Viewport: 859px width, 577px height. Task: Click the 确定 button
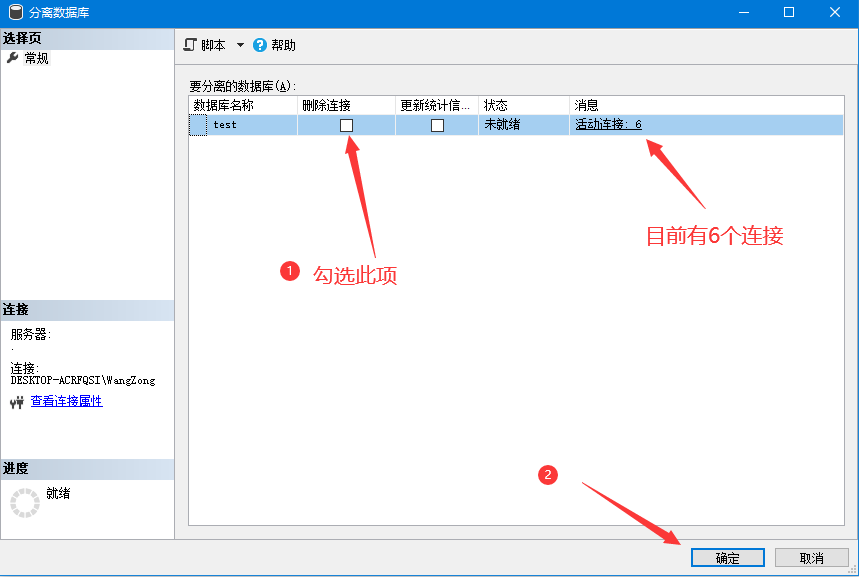(x=728, y=558)
